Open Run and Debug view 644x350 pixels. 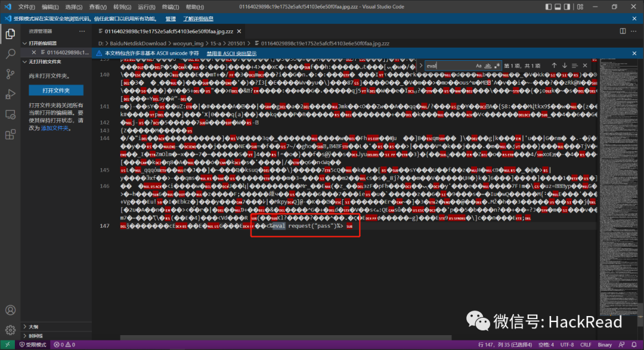(x=10, y=94)
